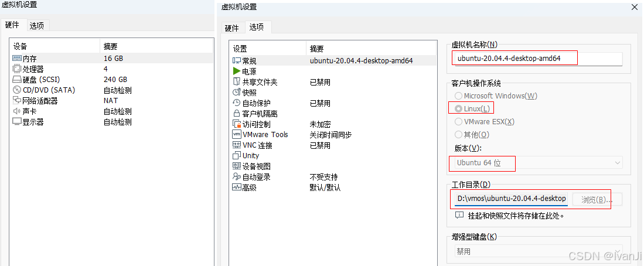Click the 虚拟机名称 input field

(537, 58)
